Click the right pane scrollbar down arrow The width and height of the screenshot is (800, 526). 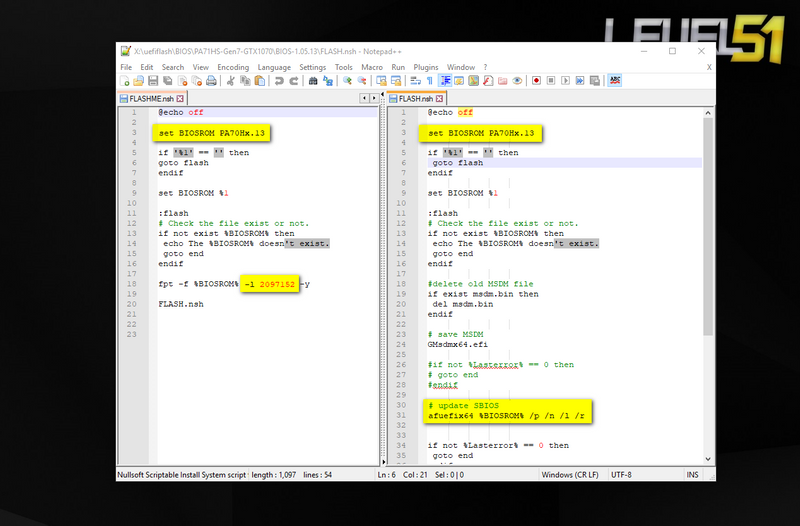click(708, 459)
